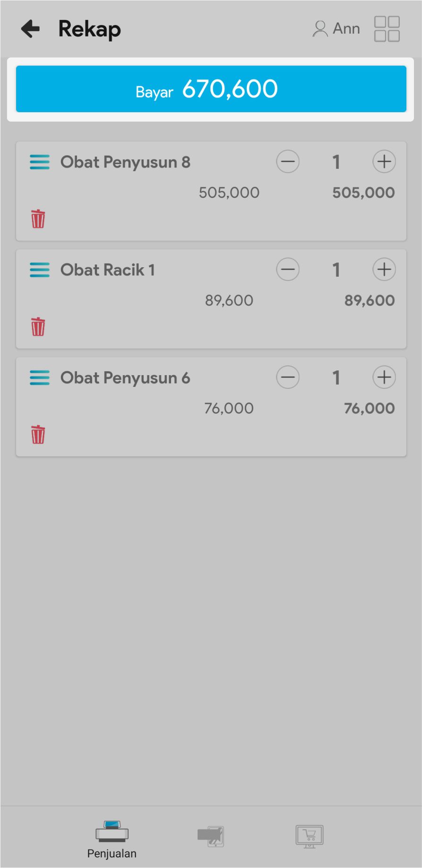The width and height of the screenshot is (422, 868).
Task: Select the Obat Racik 1 item name
Action: click(108, 270)
